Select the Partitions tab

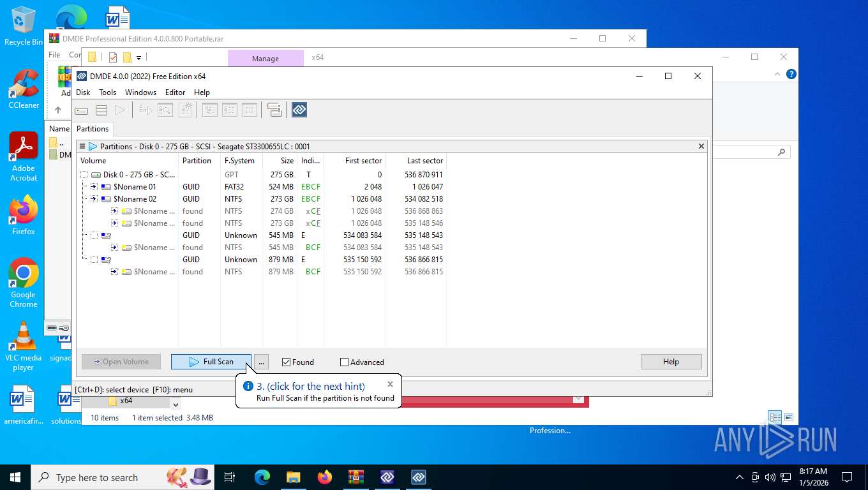[x=93, y=129]
